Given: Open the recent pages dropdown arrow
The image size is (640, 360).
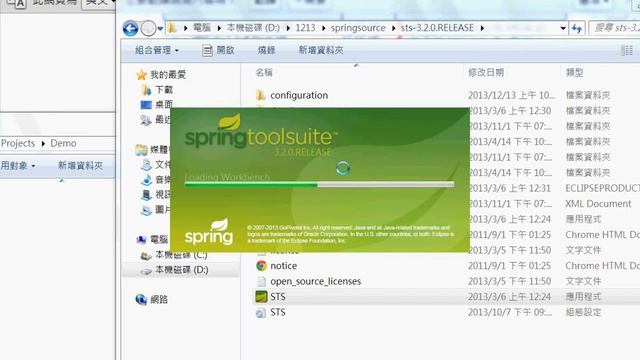Looking at the screenshot, I should tap(160, 29).
